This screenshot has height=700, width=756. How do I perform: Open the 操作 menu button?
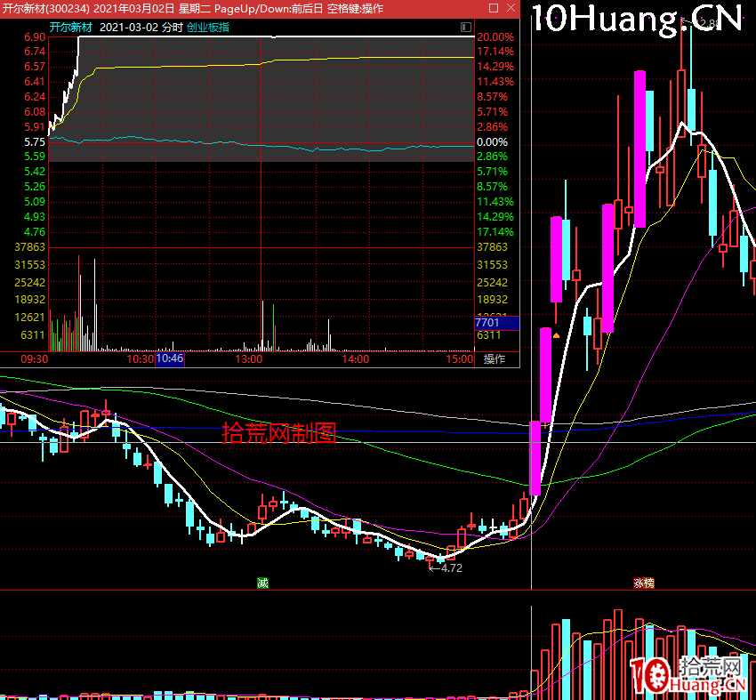(x=495, y=358)
